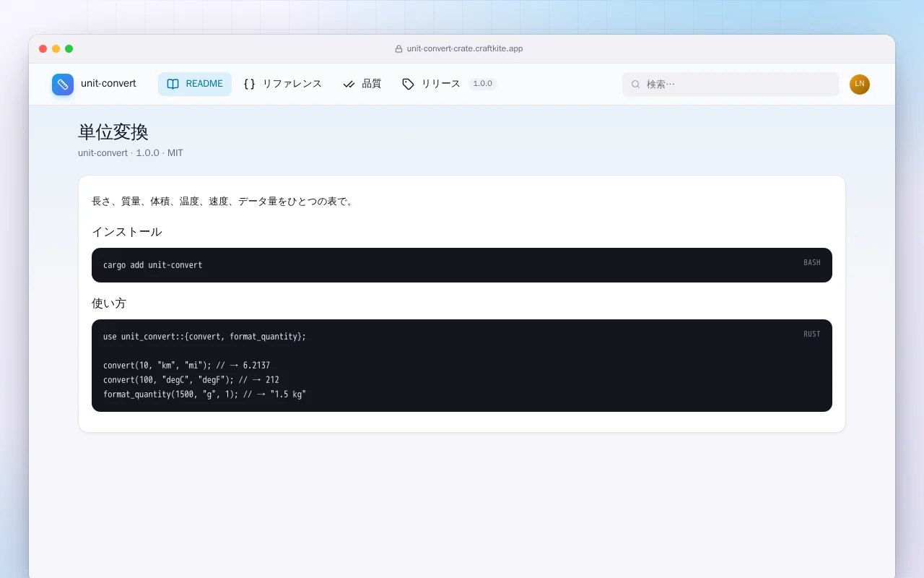Click the convert(100, "degC", "degF") line
This screenshot has width=924, height=578.
191,380
